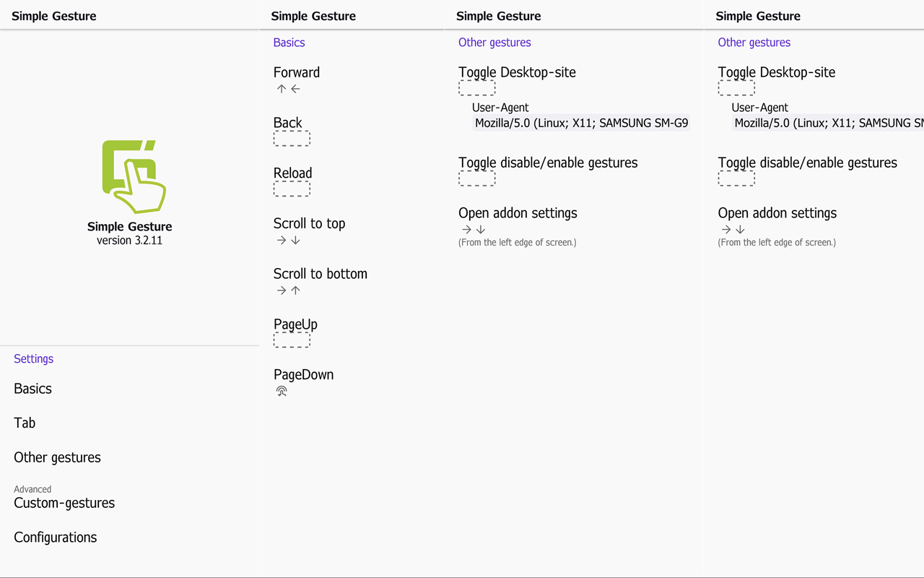Image resolution: width=924 pixels, height=578 pixels.
Task: Click the Scroll to top gesture arrows
Action: click(288, 240)
